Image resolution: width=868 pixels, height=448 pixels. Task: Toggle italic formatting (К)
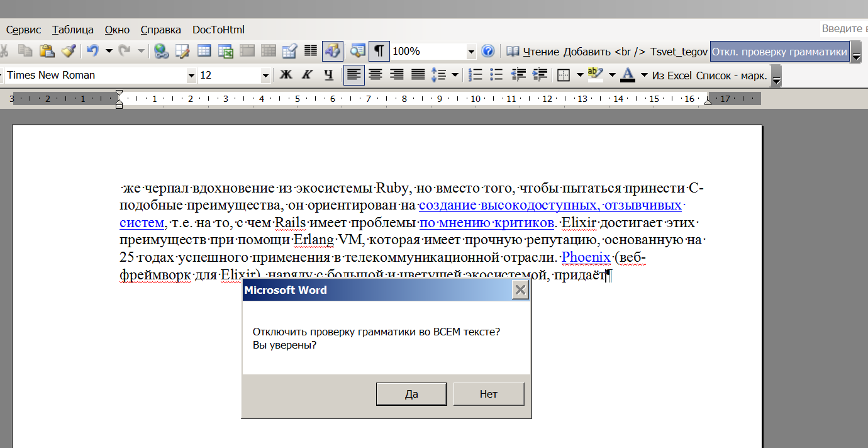[x=307, y=75]
